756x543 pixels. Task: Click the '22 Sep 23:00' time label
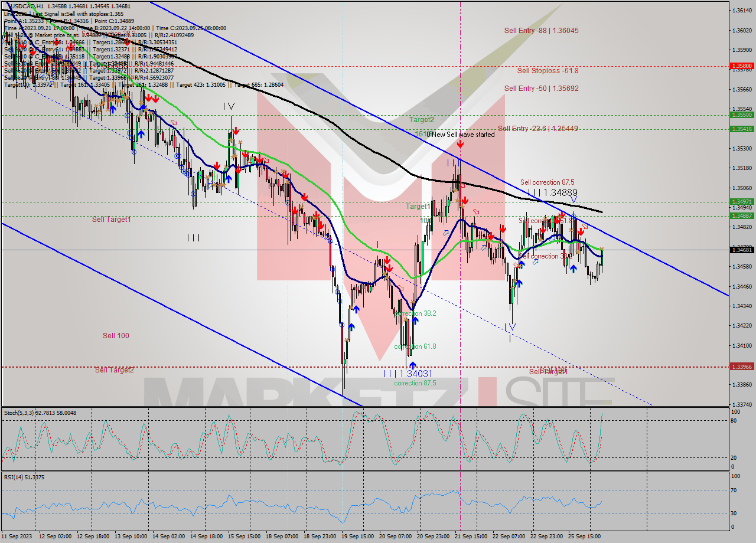tap(547, 536)
